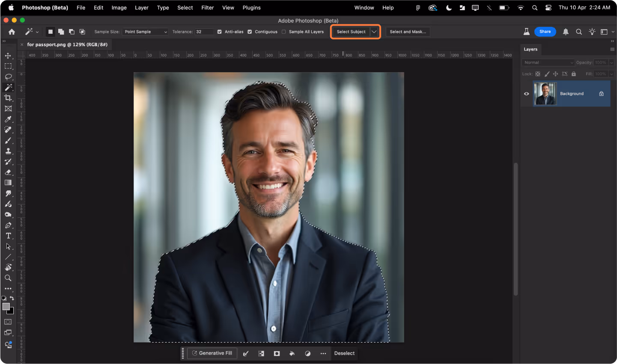
Task: Click the Search magnifier beside the bell
Action: point(579,32)
